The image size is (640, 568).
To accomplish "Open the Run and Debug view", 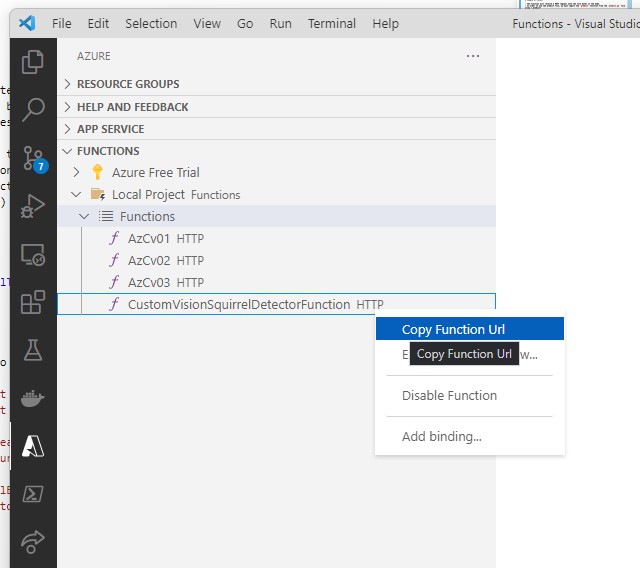I will click(x=33, y=206).
